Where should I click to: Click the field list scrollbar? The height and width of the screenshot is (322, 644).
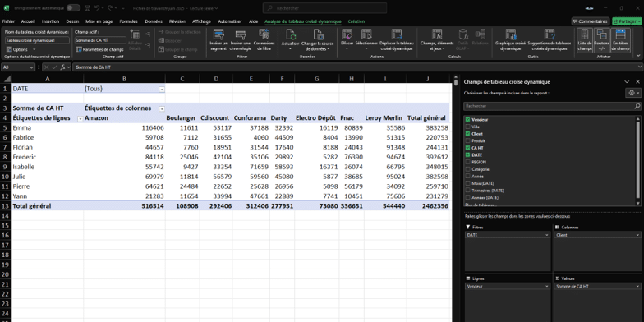tap(637, 160)
